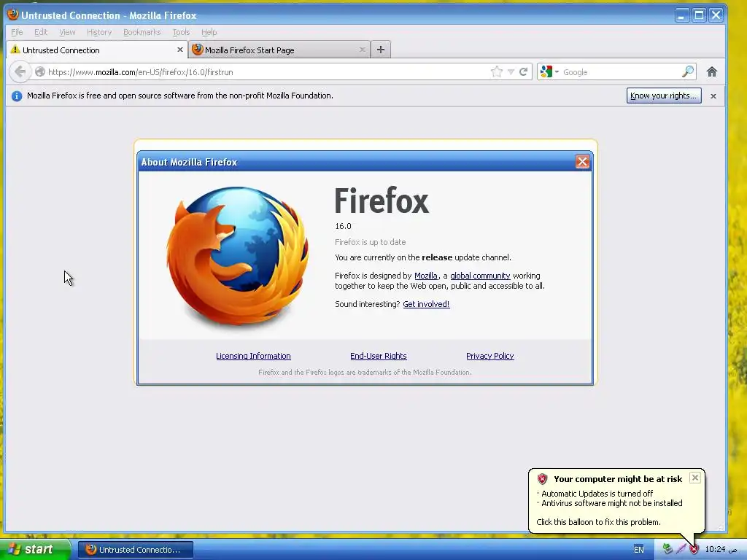
Task: Switch to Untrusted Connection tab
Action: (97, 50)
